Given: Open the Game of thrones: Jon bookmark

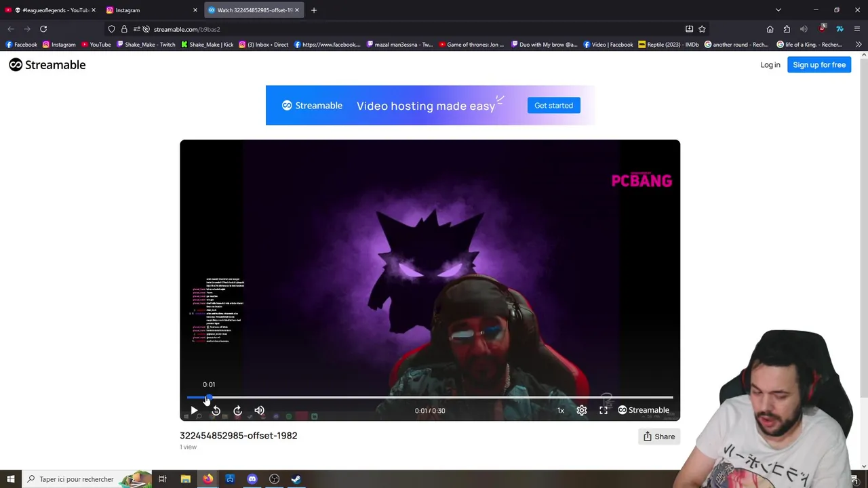Looking at the screenshot, I should (471, 45).
